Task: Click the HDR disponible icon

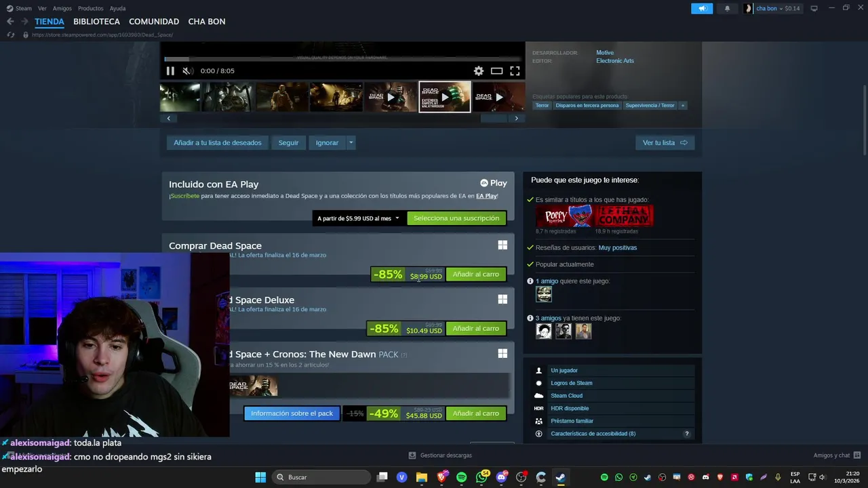Action: [x=539, y=408]
